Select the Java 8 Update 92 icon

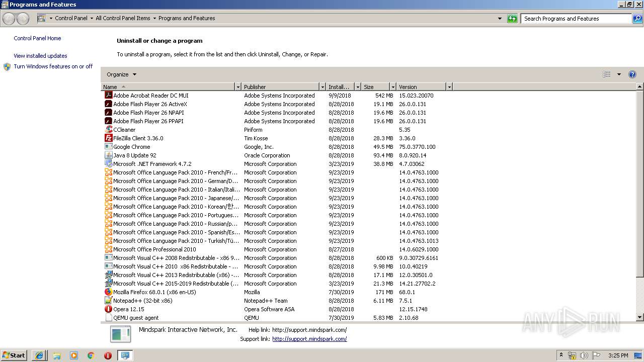(x=108, y=155)
